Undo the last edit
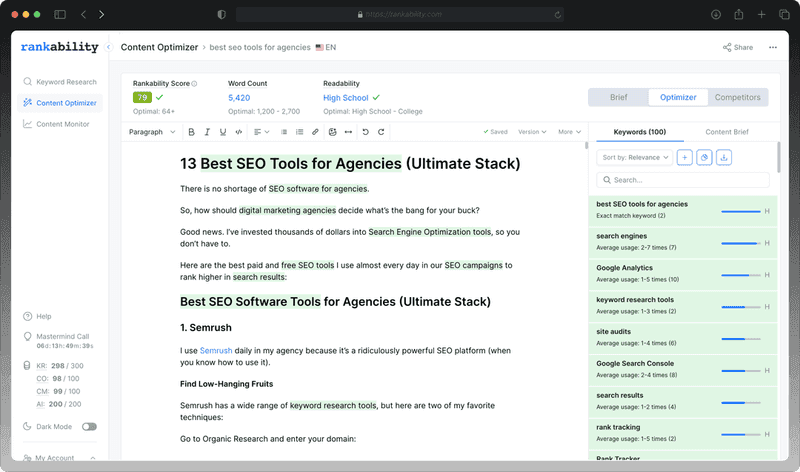The image size is (800, 472). [365, 132]
